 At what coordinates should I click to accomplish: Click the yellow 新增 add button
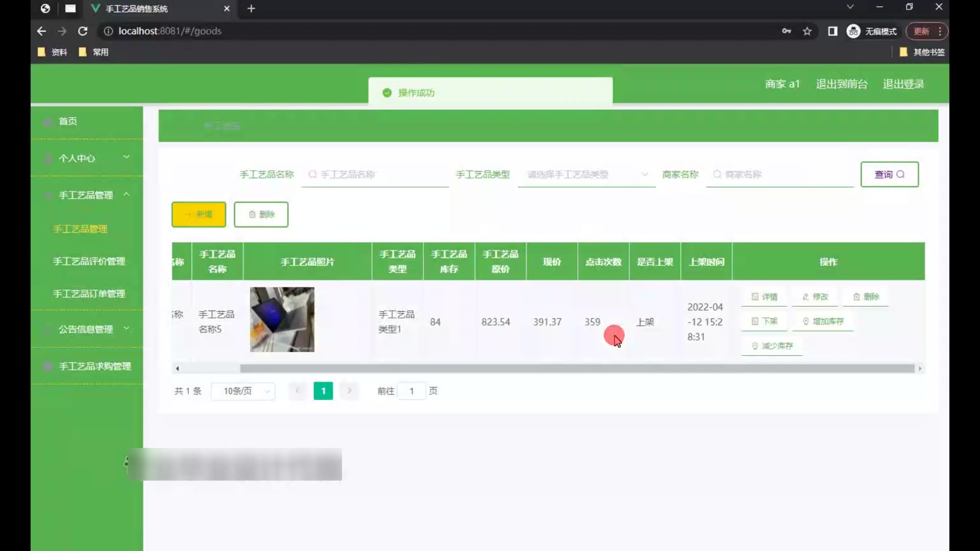point(199,214)
